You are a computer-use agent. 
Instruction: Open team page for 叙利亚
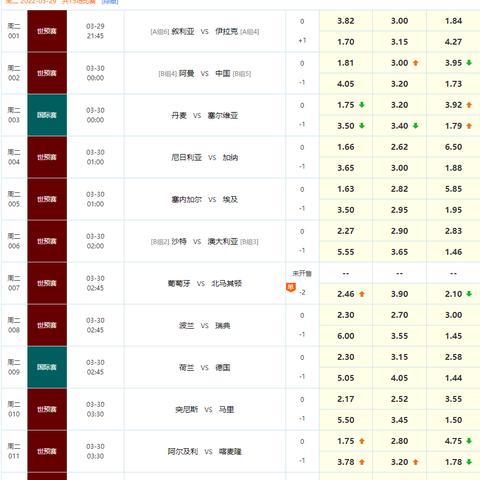183,32
